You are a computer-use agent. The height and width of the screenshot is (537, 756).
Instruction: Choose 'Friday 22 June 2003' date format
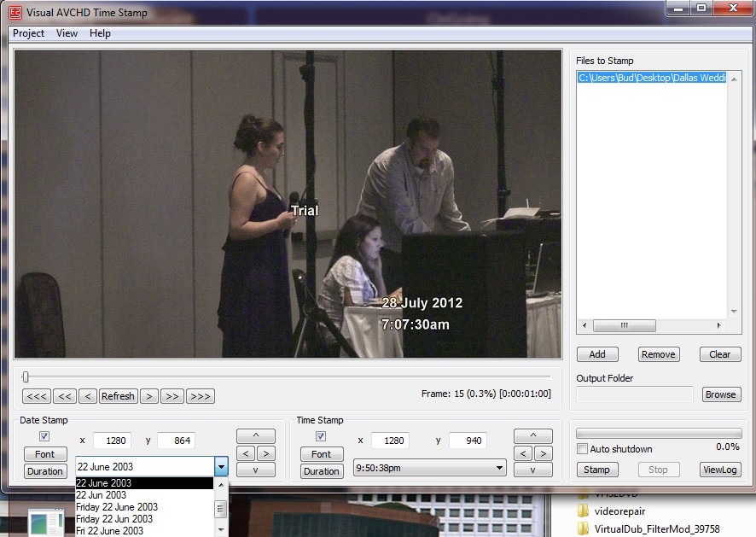(x=117, y=507)
